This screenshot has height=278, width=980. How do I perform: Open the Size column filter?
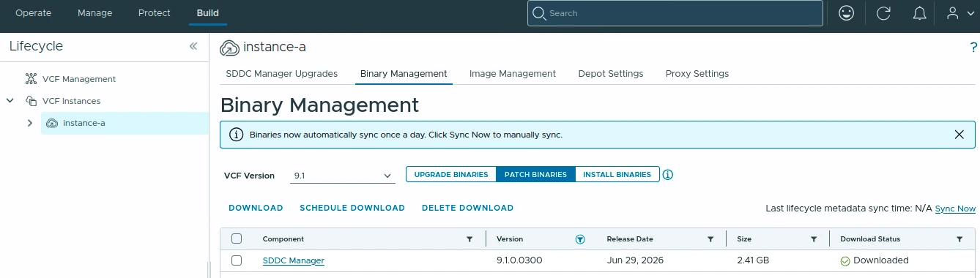pyautogui.click(x=813, y=239)
